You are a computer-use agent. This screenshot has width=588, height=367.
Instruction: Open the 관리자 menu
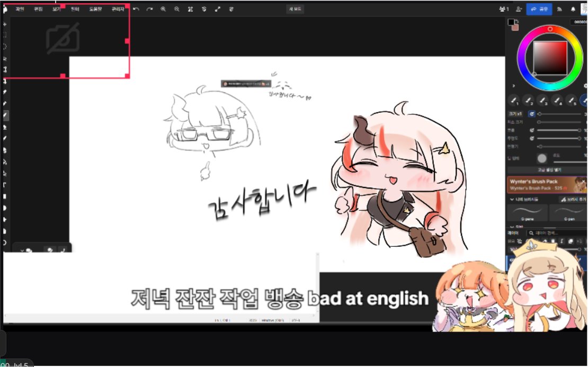tap(118, 9)
